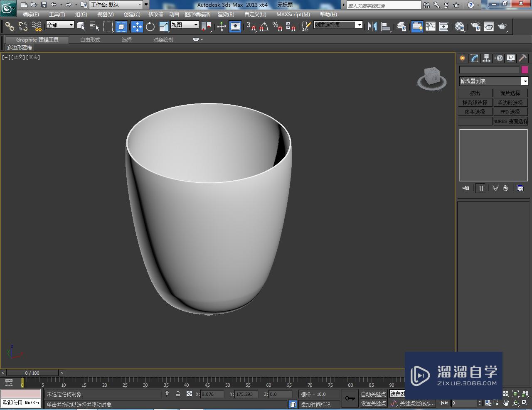Open the application menu logo button
This screenshot has width=532, height=410.
point(8,8)
